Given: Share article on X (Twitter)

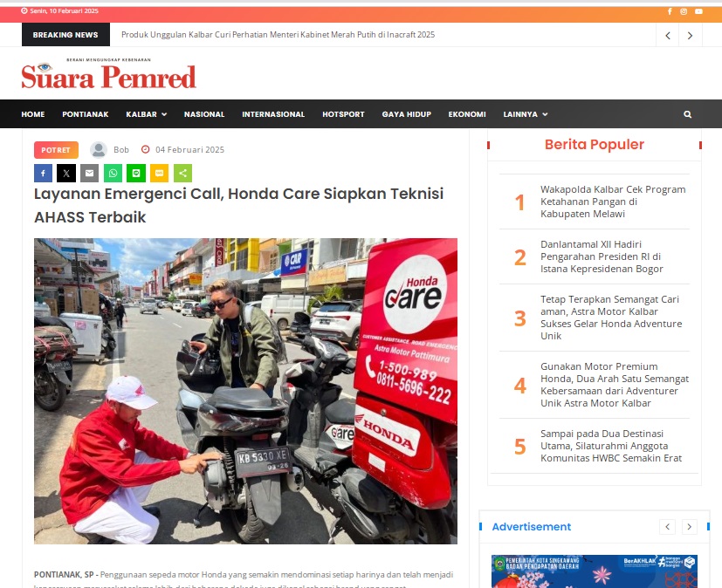Looking at the screenshot, I should pos(66,174).
